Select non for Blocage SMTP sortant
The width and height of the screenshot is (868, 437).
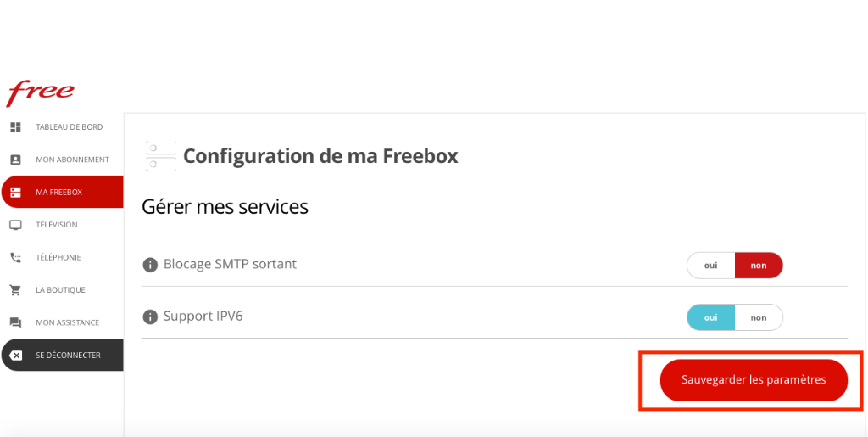coord(759,266)
